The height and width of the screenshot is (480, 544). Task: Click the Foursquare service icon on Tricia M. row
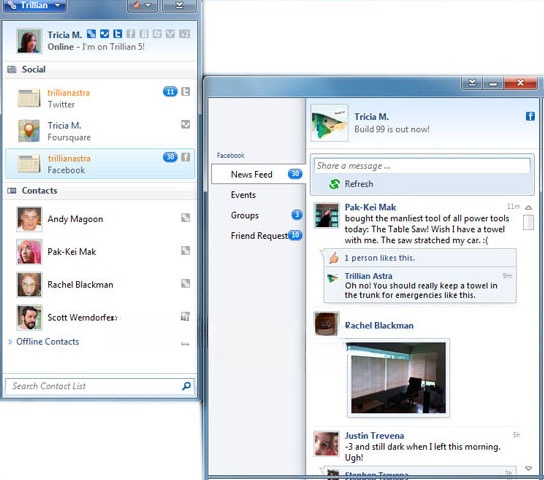coord(186,125)
